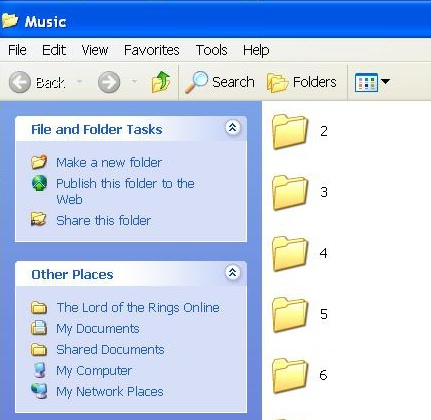Select the folder icon named 3

click(x=290, y=192)
